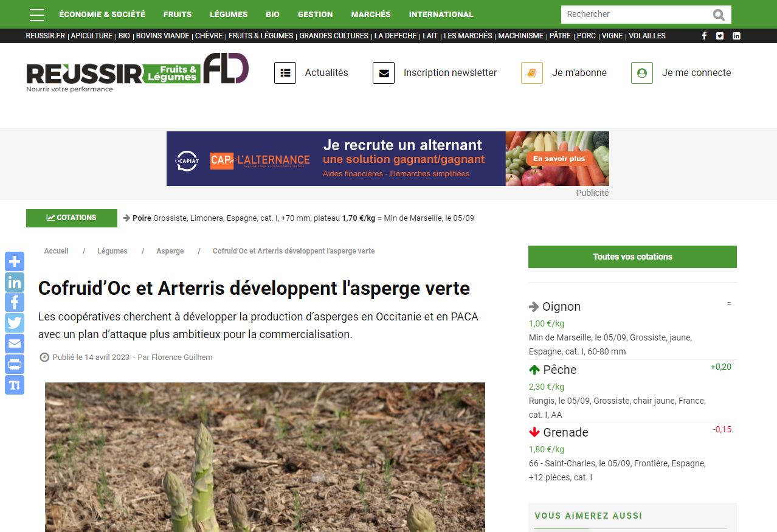Go to Légumes breadcrumb
This screenshot has height=532, width=777.
112,251
